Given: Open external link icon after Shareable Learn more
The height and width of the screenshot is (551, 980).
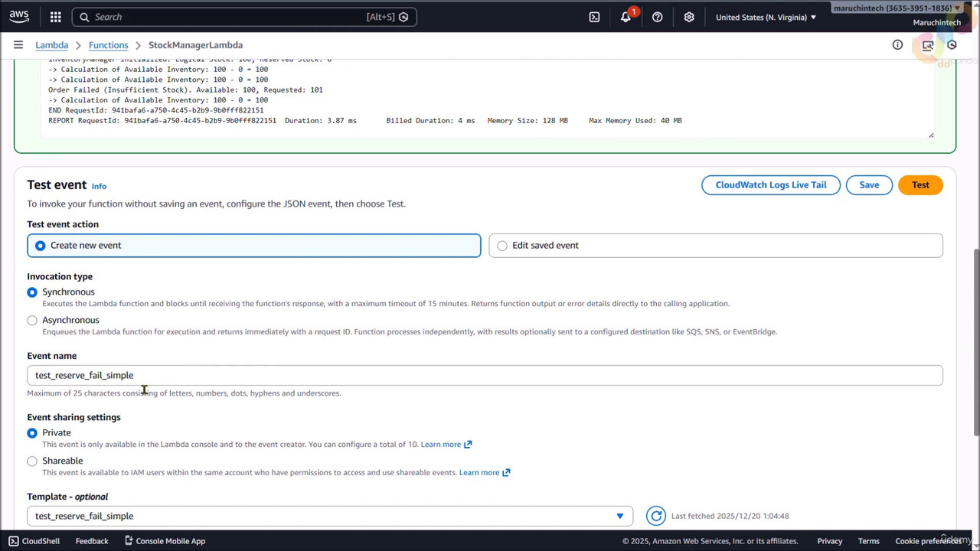Looking at the screenshot, I should (x=506, y=473).
